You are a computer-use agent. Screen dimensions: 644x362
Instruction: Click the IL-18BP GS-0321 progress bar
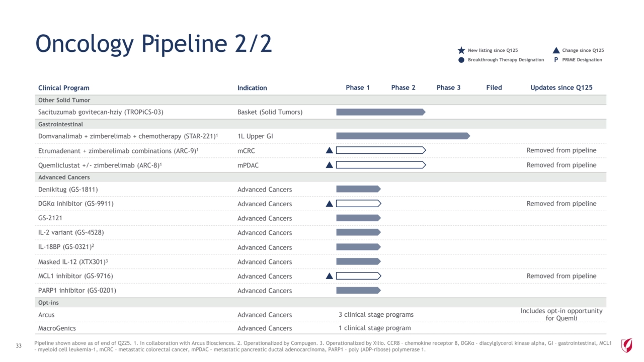tap(358, 247)
